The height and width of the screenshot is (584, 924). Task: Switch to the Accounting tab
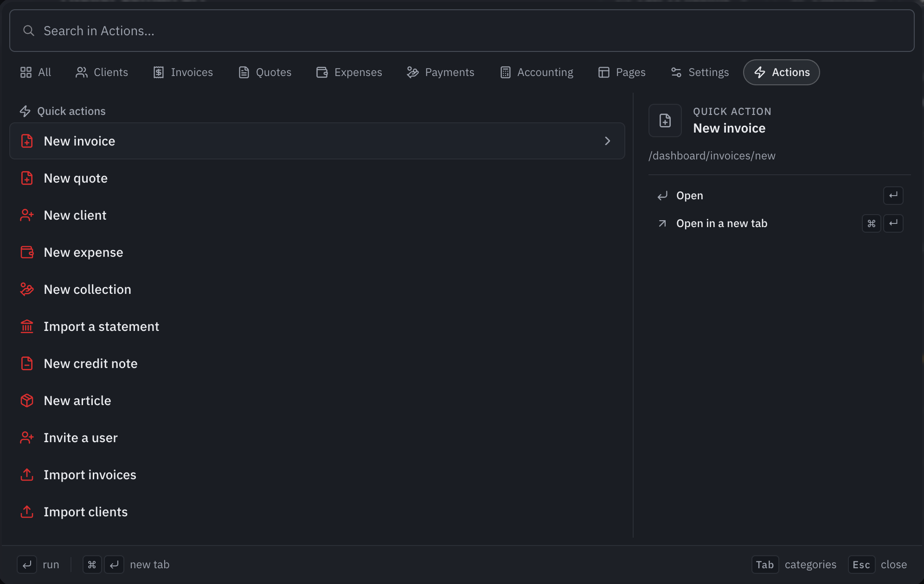[537, 72]
